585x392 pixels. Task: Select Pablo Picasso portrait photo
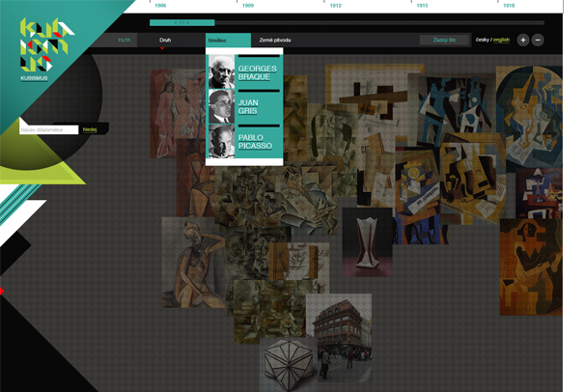pos(221,142)
